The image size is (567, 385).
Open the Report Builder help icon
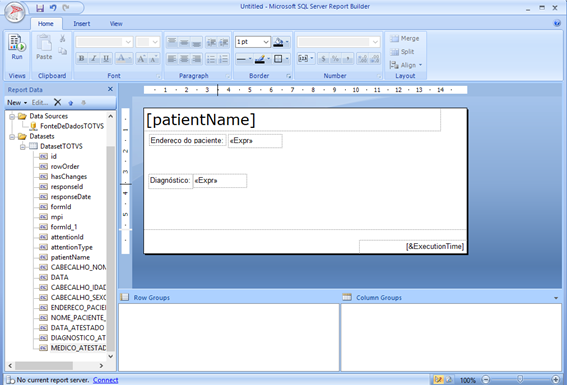click(557, 23)
